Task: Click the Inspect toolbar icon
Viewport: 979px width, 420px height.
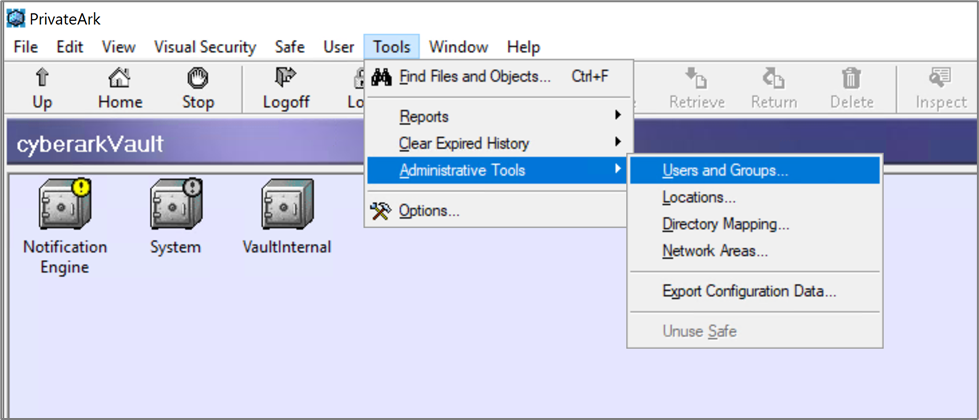Action: tap(940, 79)
